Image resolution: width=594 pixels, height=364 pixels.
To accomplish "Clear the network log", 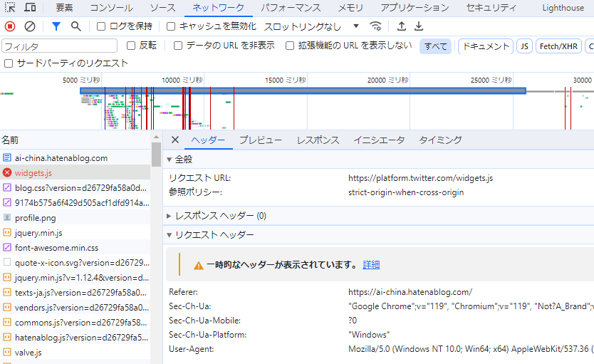I will pyautogui.click(x=29, y=26).
